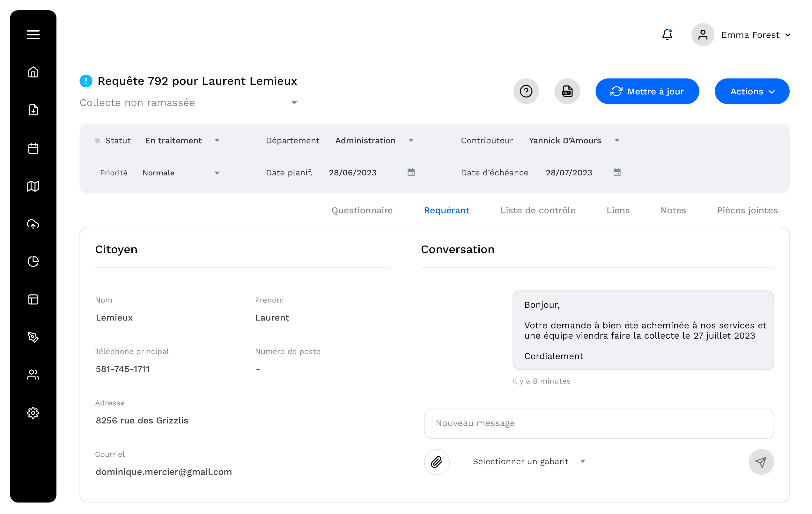Open the map view sidebar icon
This screenshot has height=514, width=812.
33,186
